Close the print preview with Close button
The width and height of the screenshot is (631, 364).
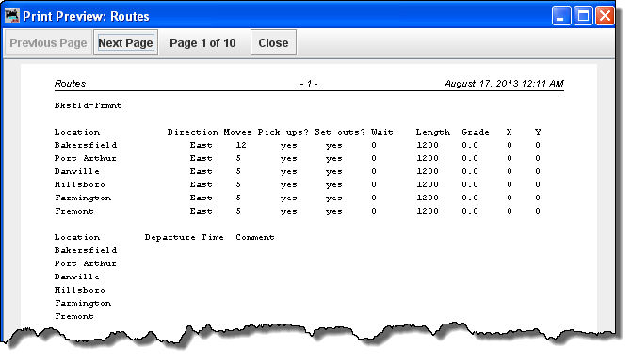(273, 42)
